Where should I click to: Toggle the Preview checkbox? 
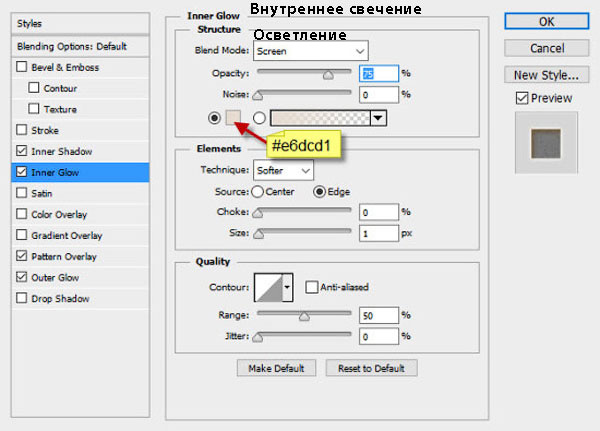pyautogui.click(x=522, y=98)
